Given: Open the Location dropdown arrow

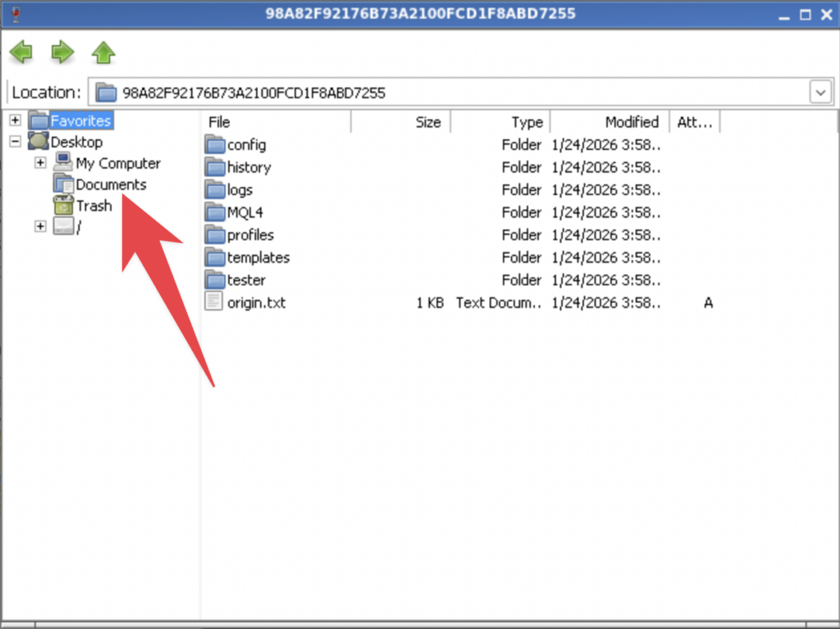Looking at the screenshot, I should click(820, 93).
